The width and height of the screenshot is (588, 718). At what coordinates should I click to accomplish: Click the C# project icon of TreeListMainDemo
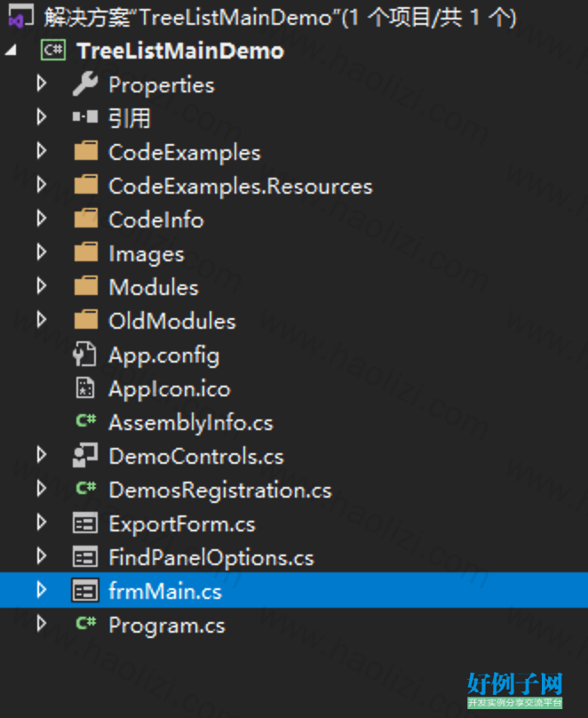click(x=53, y=50)
